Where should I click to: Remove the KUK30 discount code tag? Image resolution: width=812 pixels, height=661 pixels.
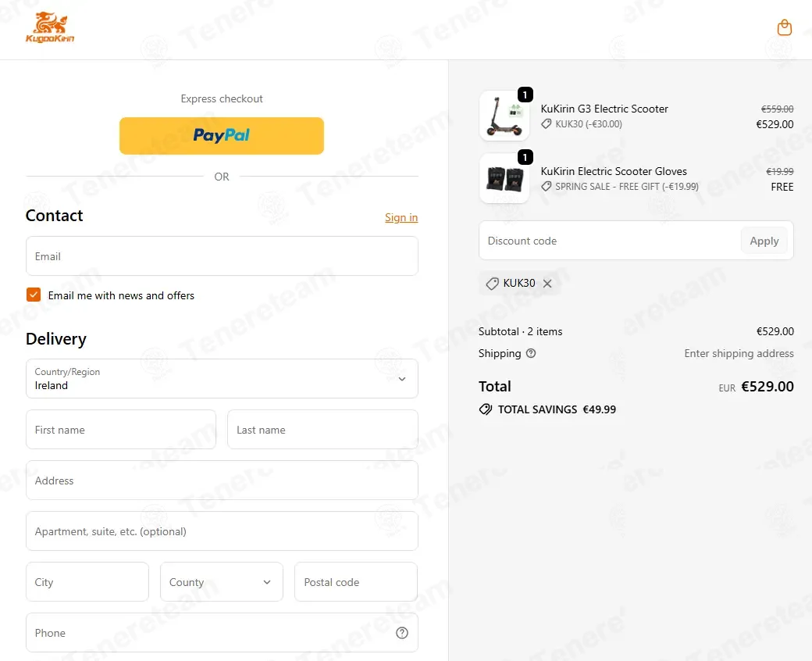point(547,284)
